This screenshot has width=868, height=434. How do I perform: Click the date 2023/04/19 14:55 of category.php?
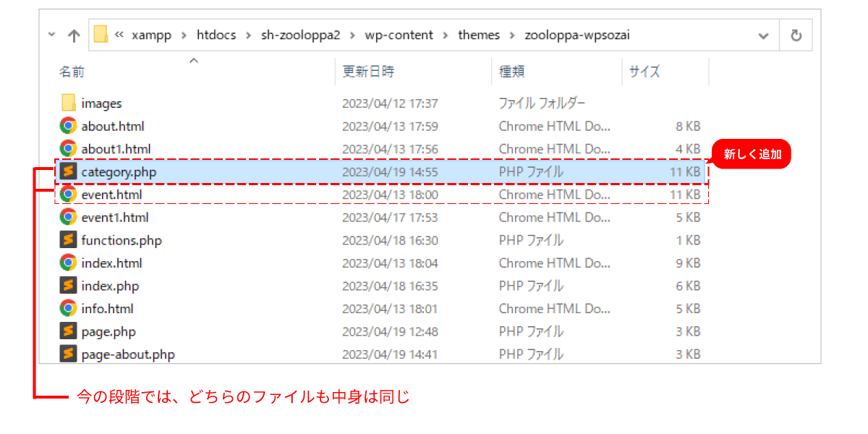pyautogui.click(x=390, y=172)
